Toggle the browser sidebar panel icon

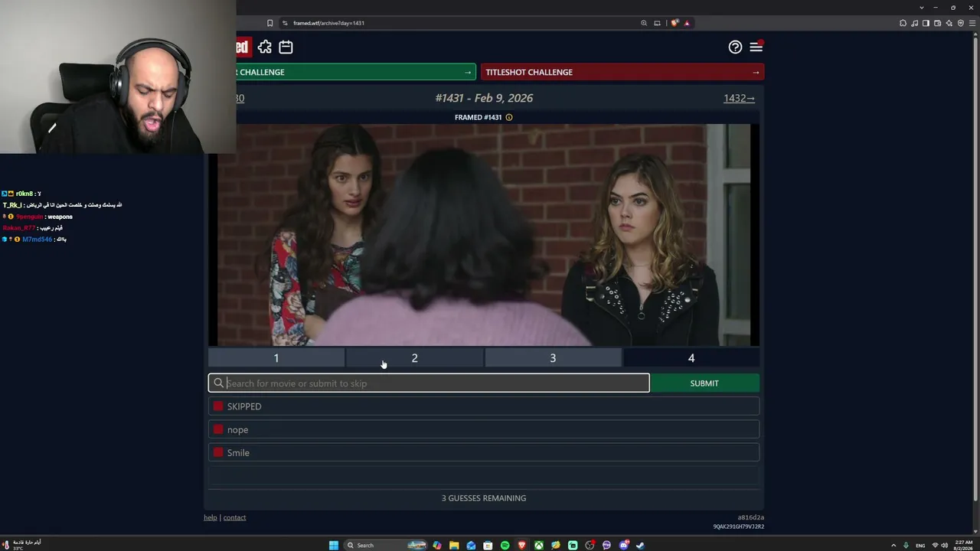(x=926, y=23)
